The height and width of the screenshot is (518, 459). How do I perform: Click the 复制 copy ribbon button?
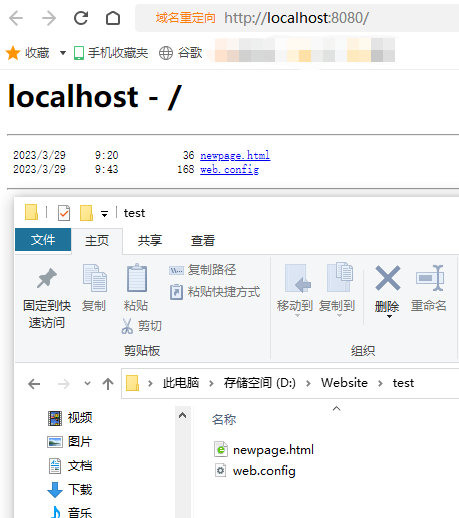94,288
